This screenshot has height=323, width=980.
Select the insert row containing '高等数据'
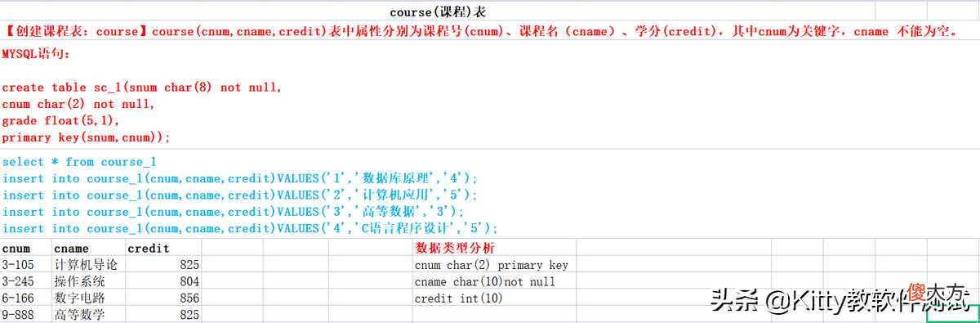click(232, 212)
